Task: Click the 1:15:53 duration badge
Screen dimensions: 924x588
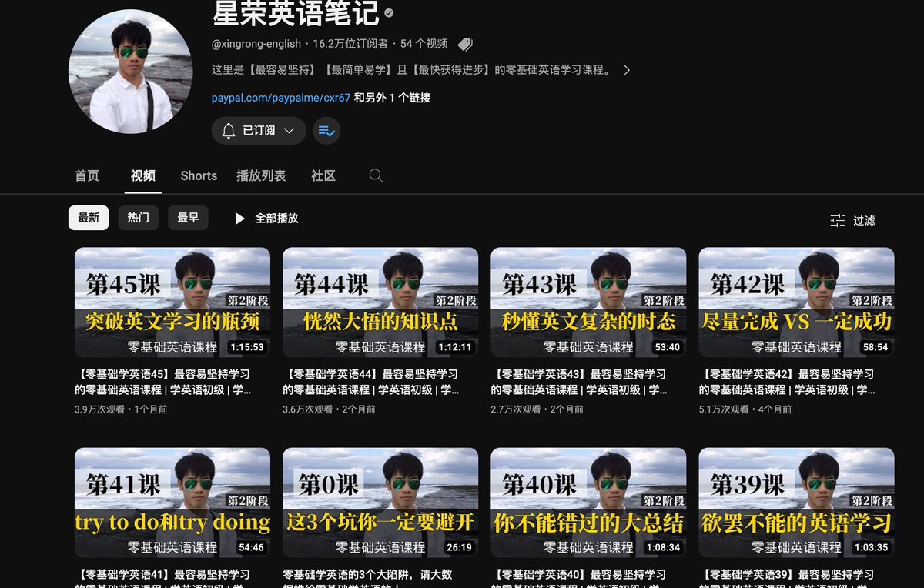Action: [247, 347]
